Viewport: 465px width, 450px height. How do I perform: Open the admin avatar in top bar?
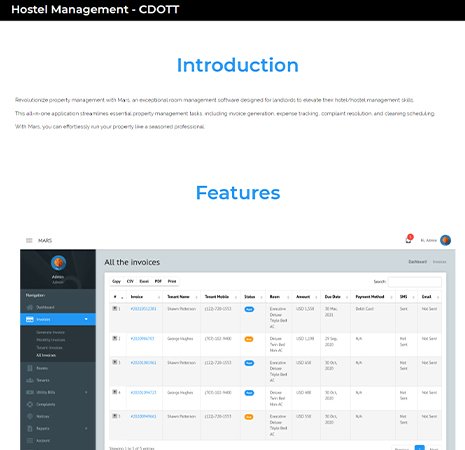[445, 240]
